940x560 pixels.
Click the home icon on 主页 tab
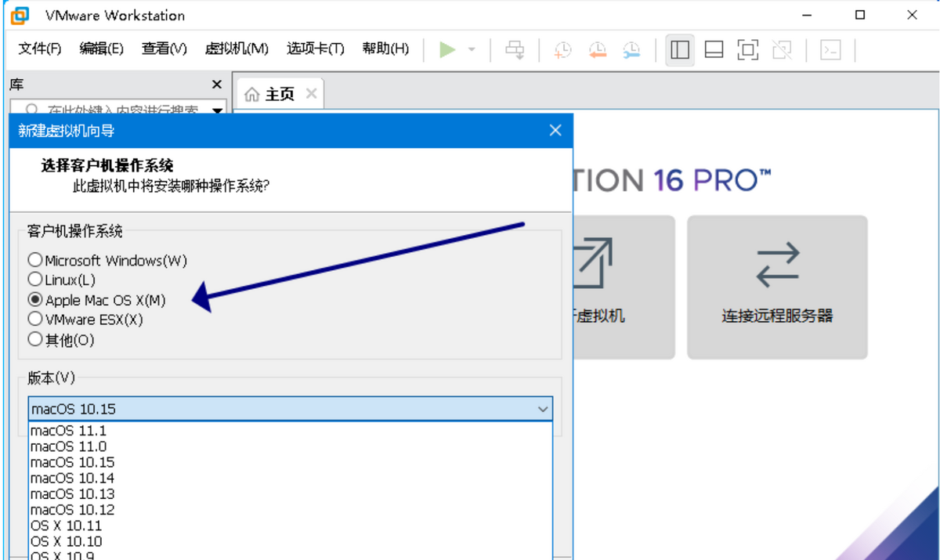point(252,95)
